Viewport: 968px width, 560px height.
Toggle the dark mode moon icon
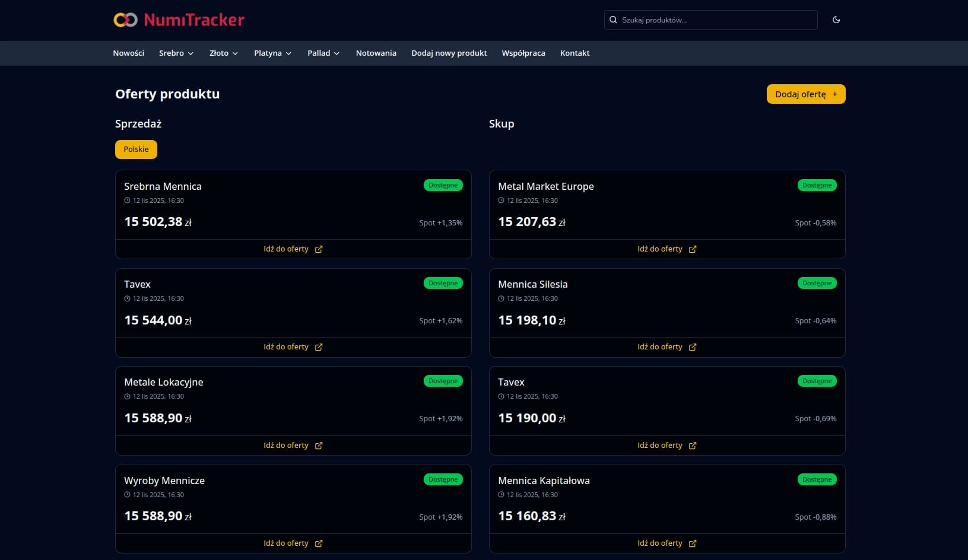pos(836,20)
